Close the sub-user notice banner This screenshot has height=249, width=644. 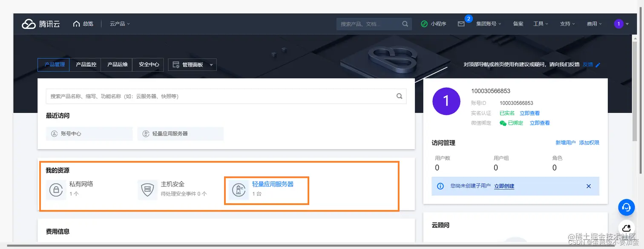tap(589, 186)
